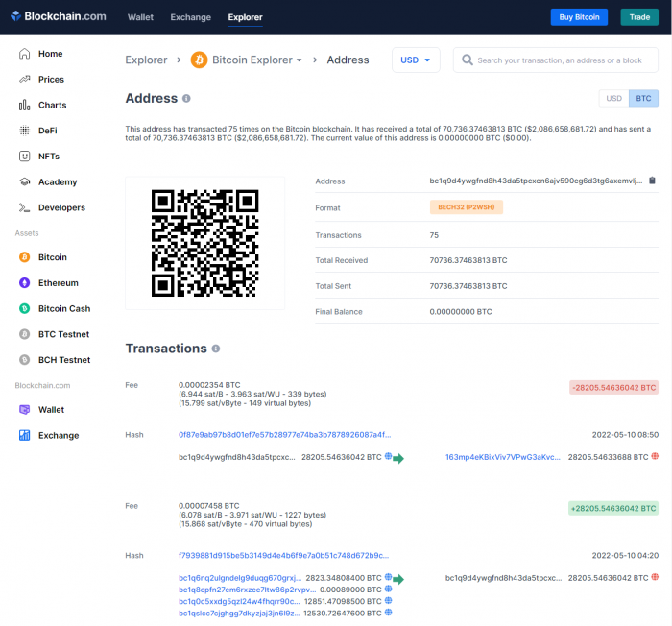The width and height of the screenshot is (672, 626).
Task: Click the Transactions count value 75
Action: click(434, 235)
